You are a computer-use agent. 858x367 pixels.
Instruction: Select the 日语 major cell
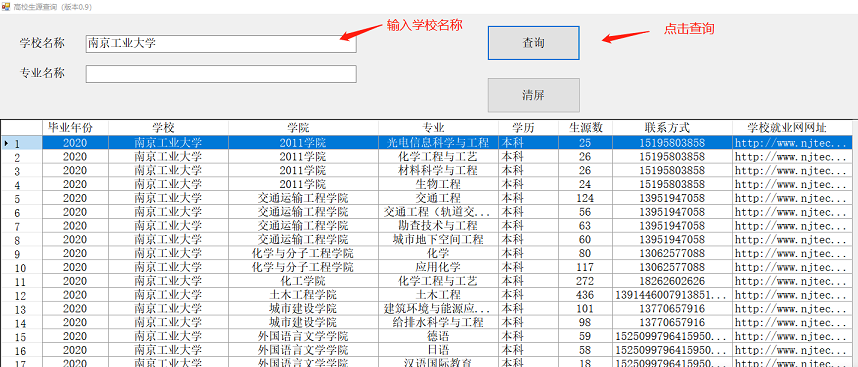438,350
